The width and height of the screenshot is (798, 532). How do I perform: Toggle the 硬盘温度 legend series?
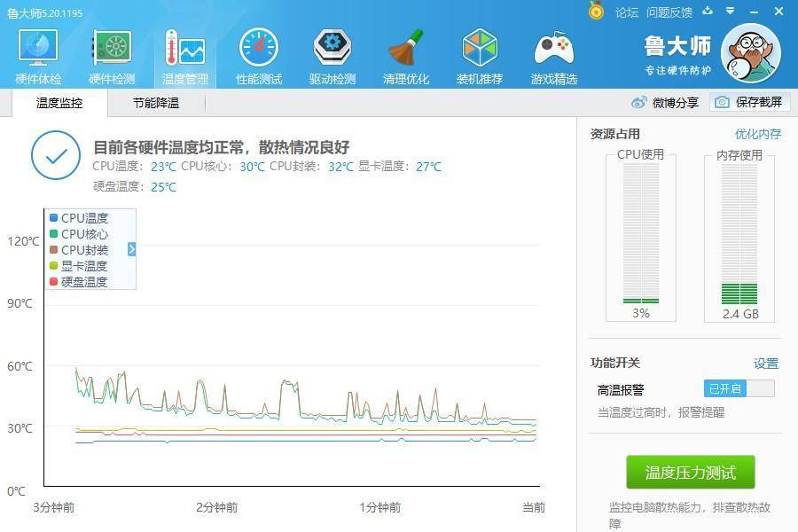[x=78, y=282]
